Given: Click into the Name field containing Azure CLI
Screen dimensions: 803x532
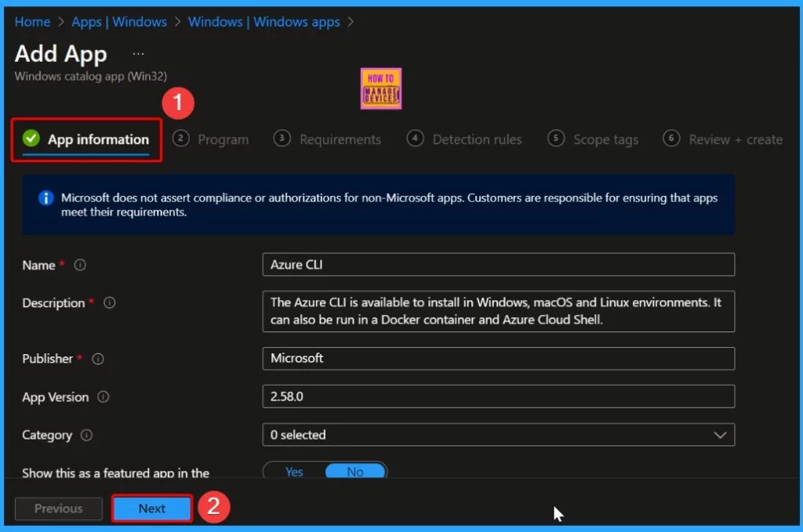Looking at the screenshot, I should tap(498, 265).
